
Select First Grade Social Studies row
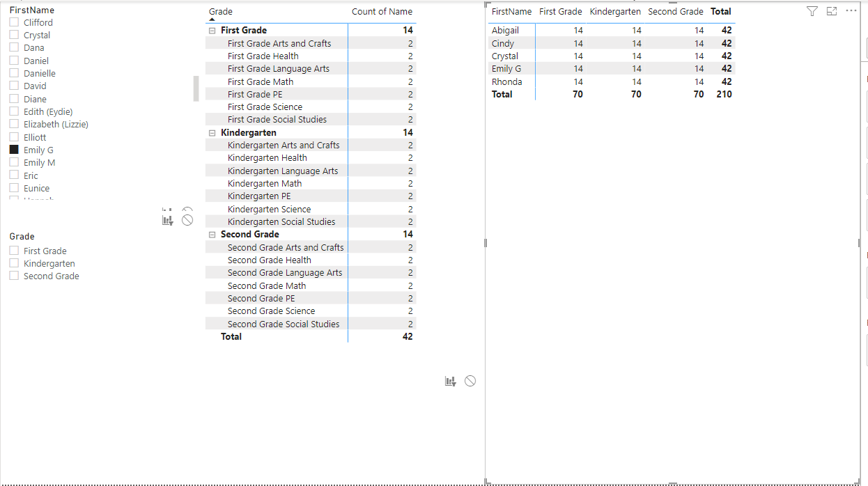pyautogui.click(x=311, y=120)
